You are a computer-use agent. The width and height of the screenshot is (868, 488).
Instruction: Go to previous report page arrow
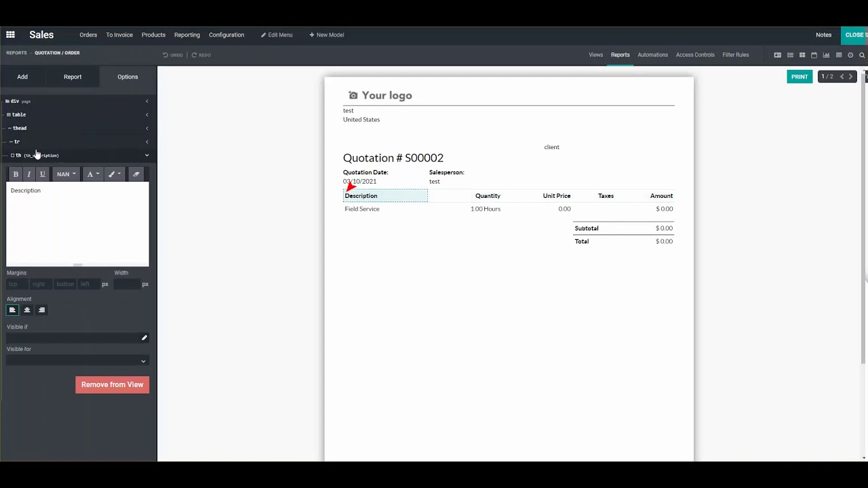(x=842, y=77)
